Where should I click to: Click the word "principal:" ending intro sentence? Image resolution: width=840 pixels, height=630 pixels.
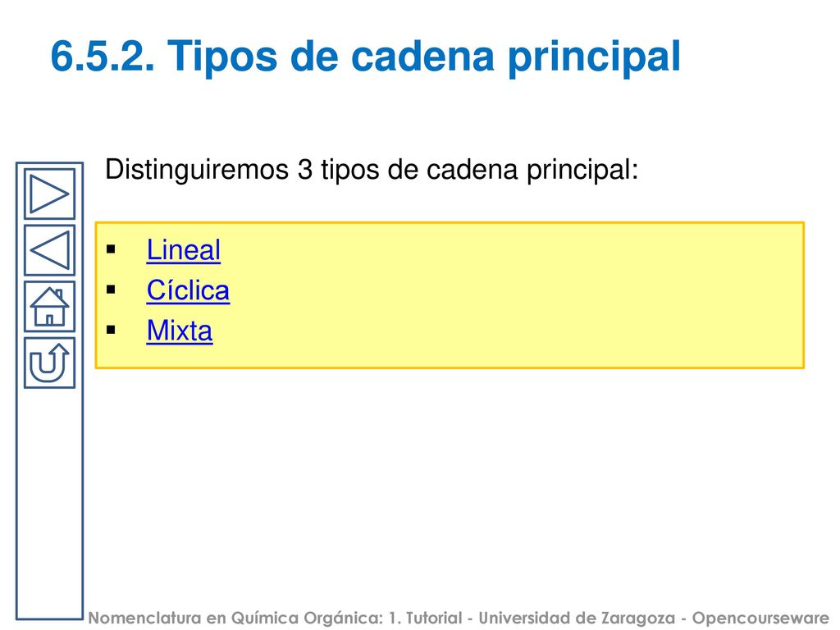point(582,171)
